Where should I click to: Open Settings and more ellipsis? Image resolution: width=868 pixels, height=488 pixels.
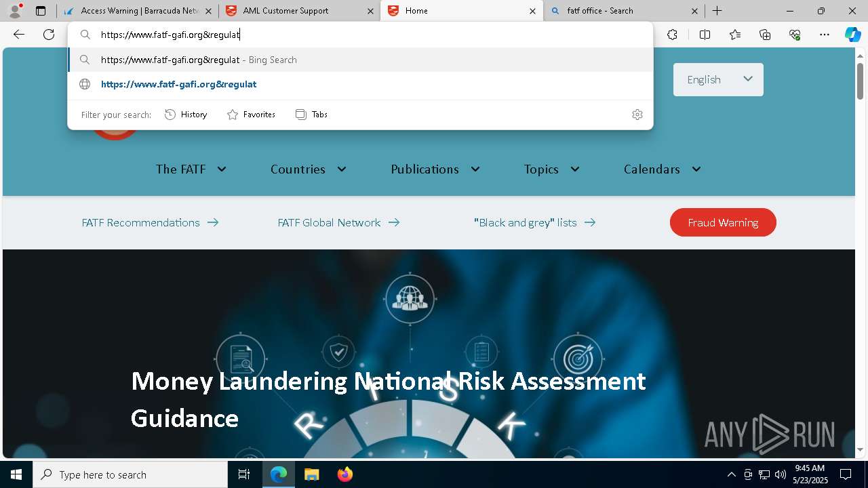coord(825,35)
